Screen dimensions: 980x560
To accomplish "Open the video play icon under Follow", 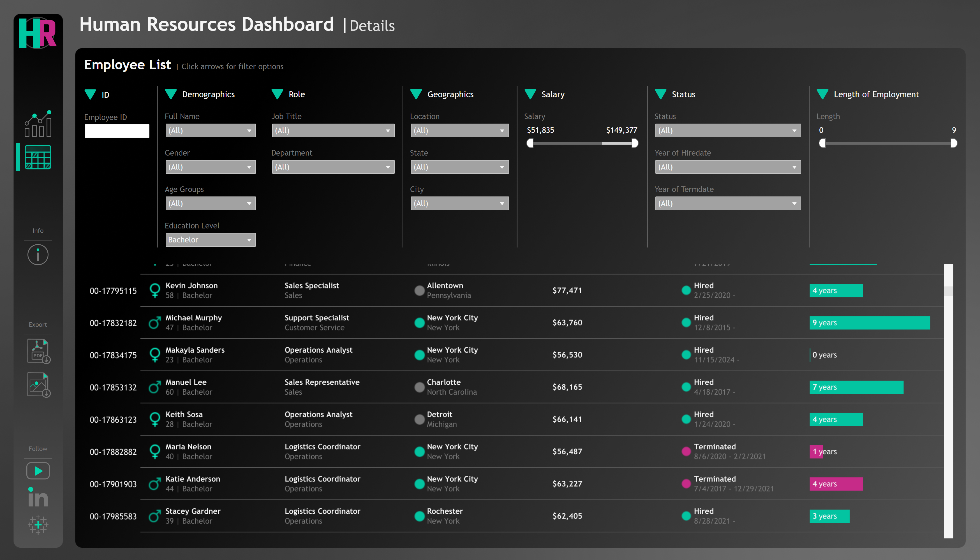I will 38,470.
